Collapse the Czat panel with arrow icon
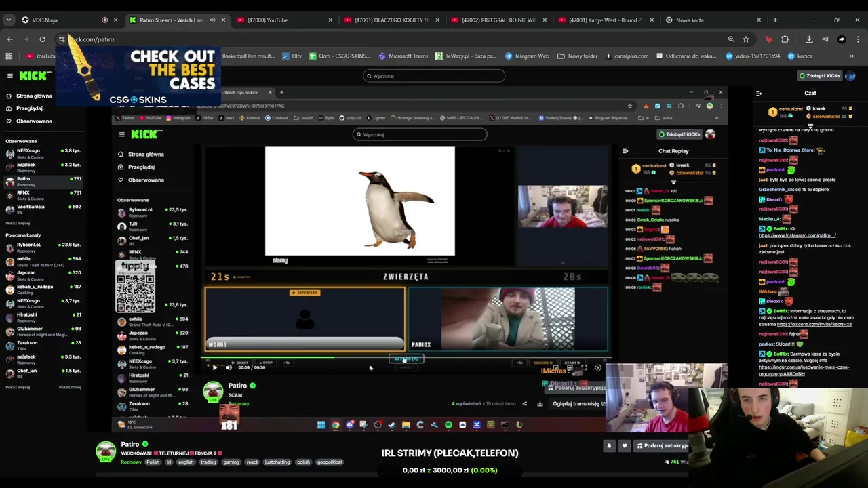This screenshot has height=488, width=868. coord(759,94)
